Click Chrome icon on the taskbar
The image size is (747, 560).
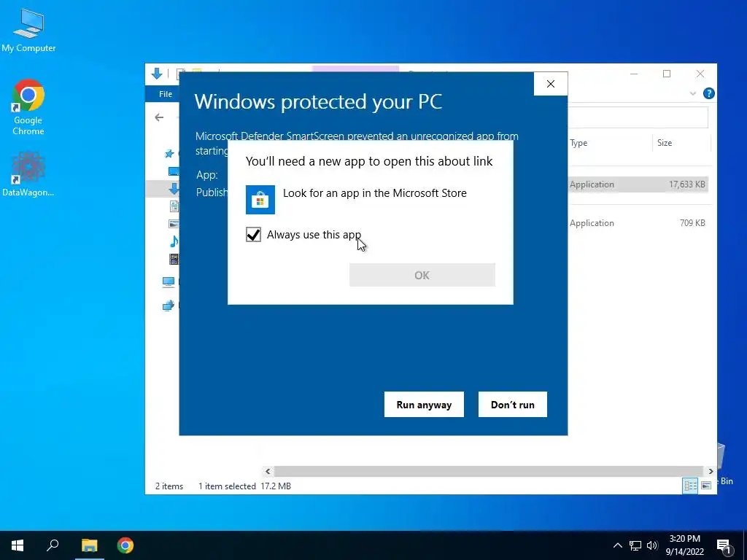(125, 545)
